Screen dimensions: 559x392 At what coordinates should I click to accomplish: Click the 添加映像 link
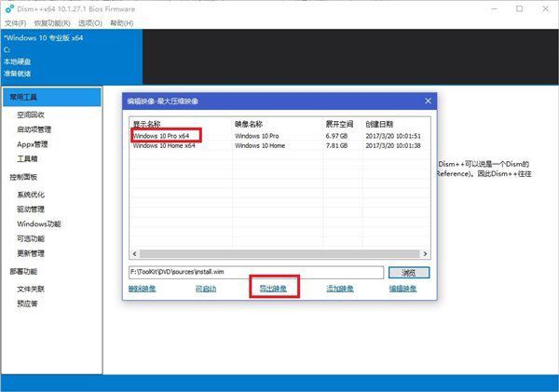(x=341, y=289)
